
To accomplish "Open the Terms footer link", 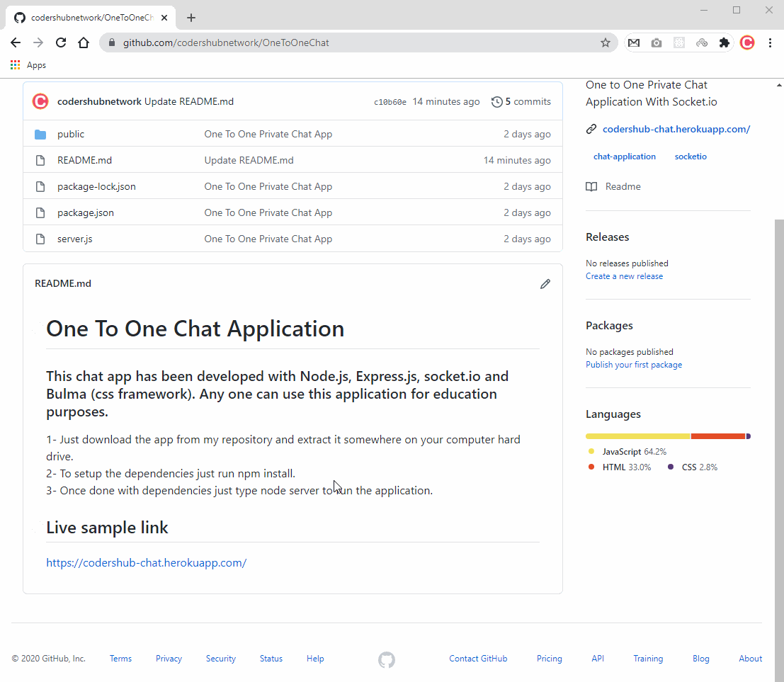I will click(120, 659).
